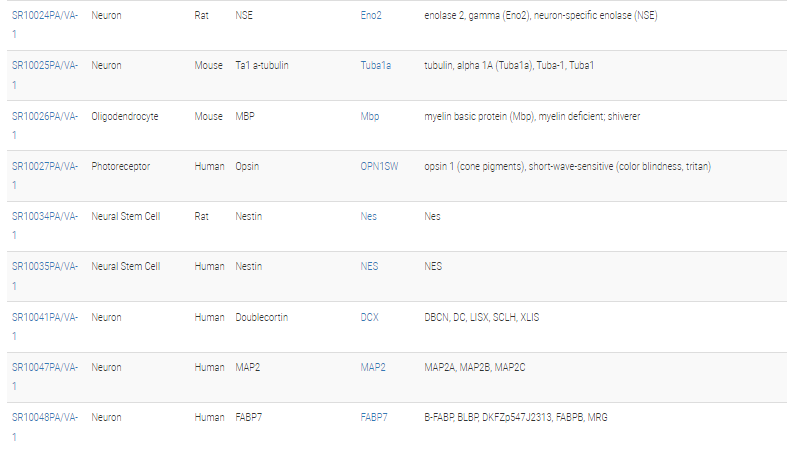788x458 pixels.
Task: Select the Oligodendrocyte cell type text
Action: point(125,116)
